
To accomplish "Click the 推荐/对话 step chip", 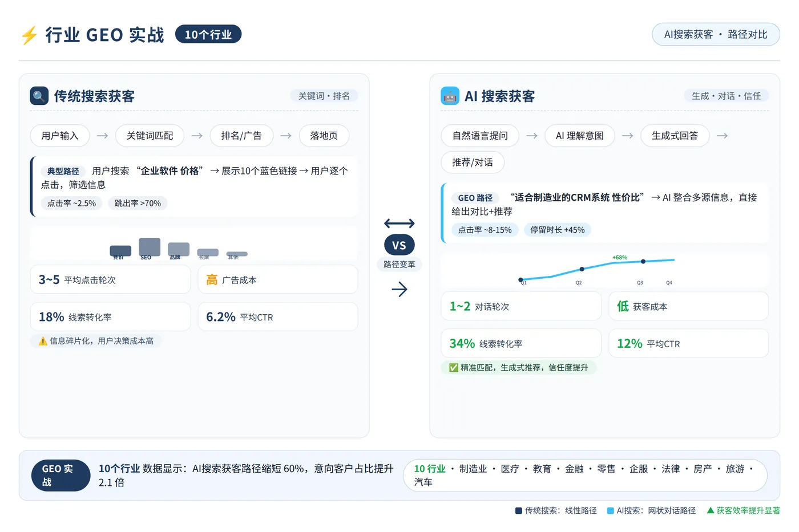I will (473, 163).
